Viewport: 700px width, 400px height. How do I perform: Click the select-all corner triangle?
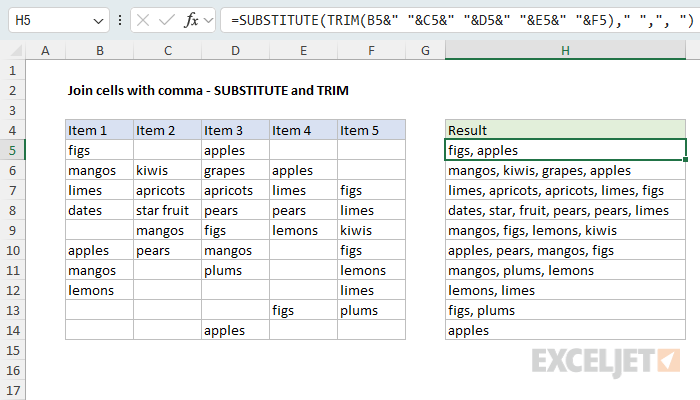(x=16, y=51)
